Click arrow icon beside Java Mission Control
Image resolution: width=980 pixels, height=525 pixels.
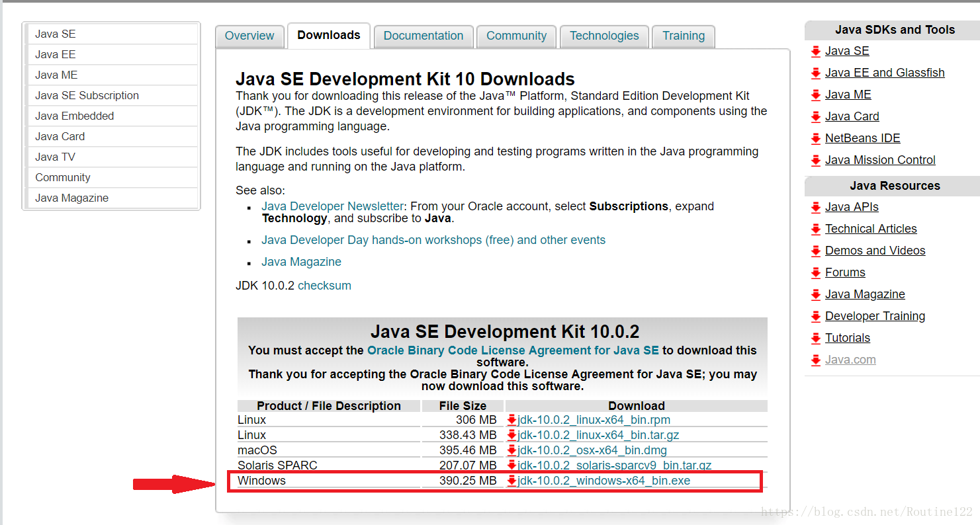click(x=816, y=161)
